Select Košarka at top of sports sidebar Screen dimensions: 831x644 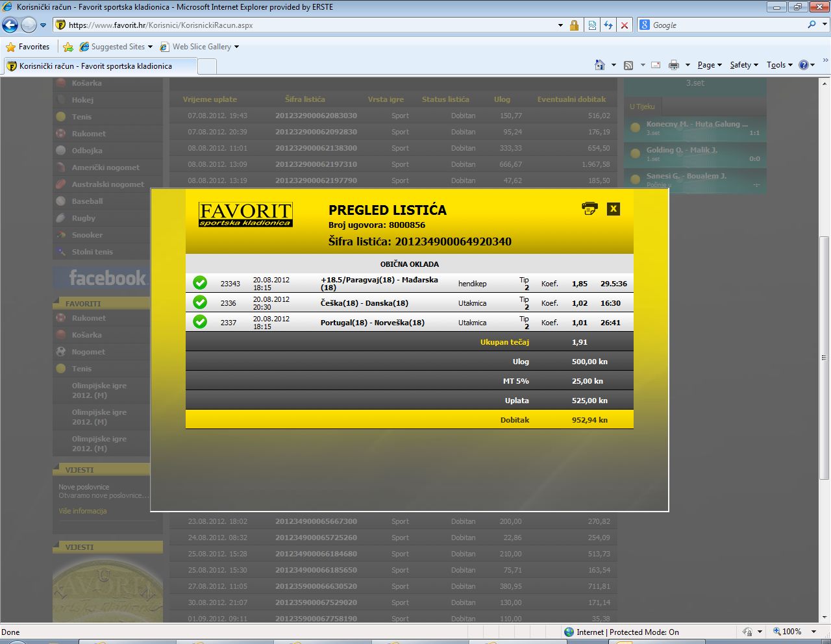point(87,83)
